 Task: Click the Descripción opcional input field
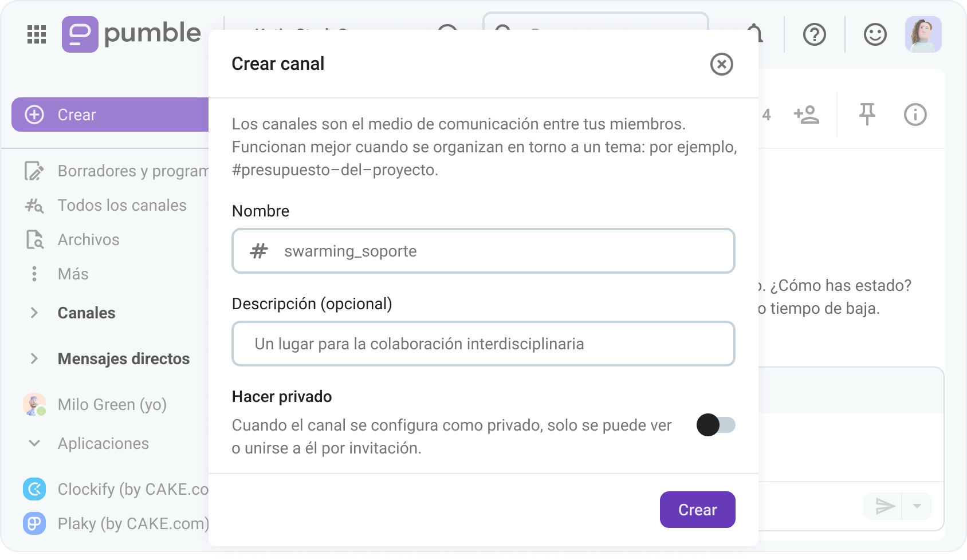click(483, 344)
